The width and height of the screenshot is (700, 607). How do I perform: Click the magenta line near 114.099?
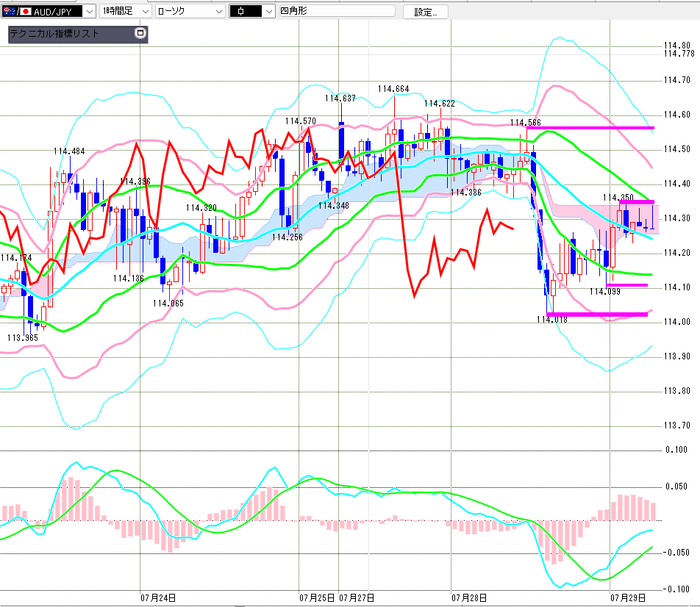coord(626,284)
